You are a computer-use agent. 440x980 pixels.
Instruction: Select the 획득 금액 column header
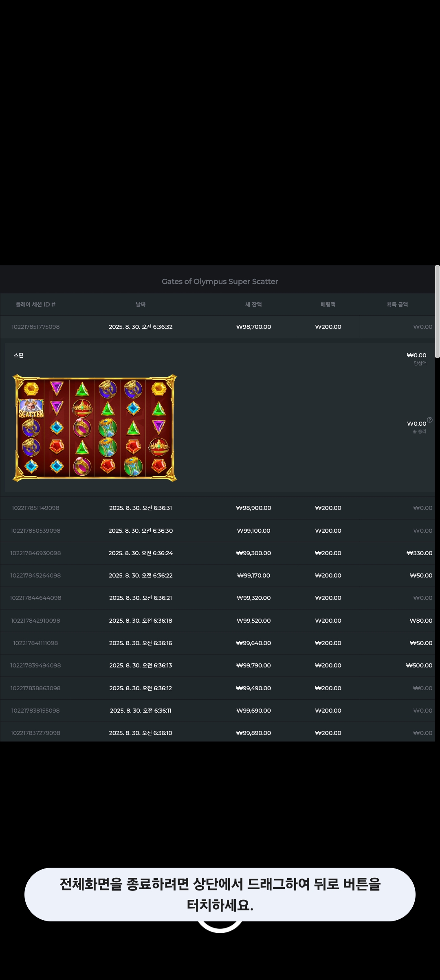[397, 304]
